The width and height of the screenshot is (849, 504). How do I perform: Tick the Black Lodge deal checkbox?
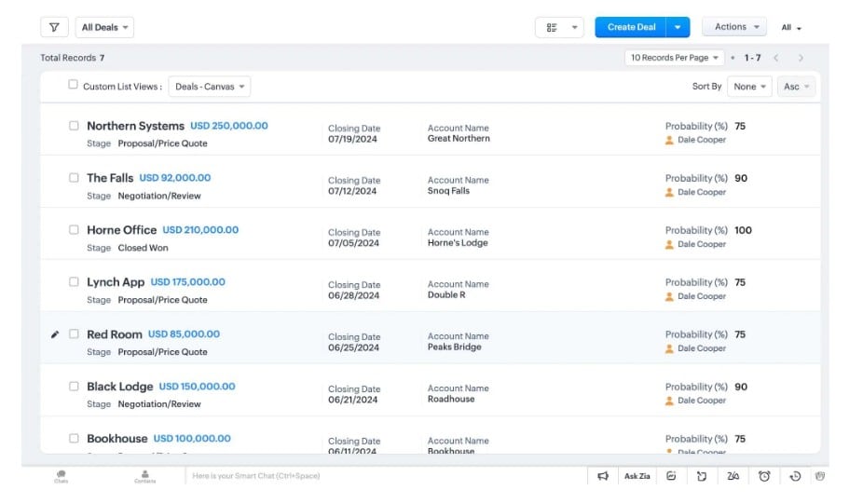point(74,386)
